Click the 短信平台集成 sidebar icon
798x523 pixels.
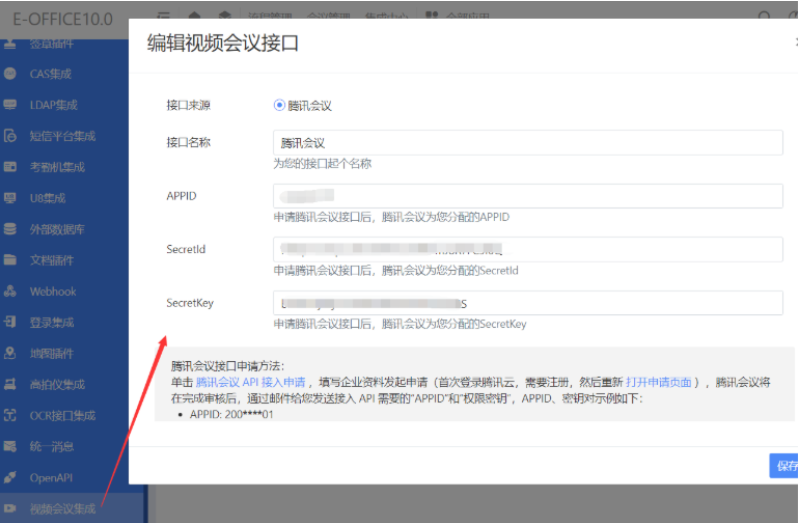(10, 136)
